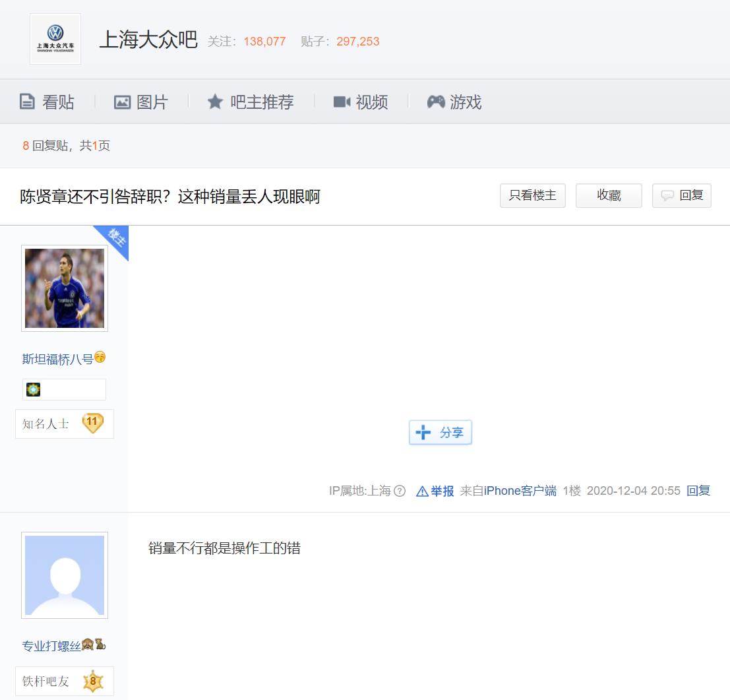Open 斯坦福桥八号's profile link
This screenshot has height=700, width=730.
(58, 358)
